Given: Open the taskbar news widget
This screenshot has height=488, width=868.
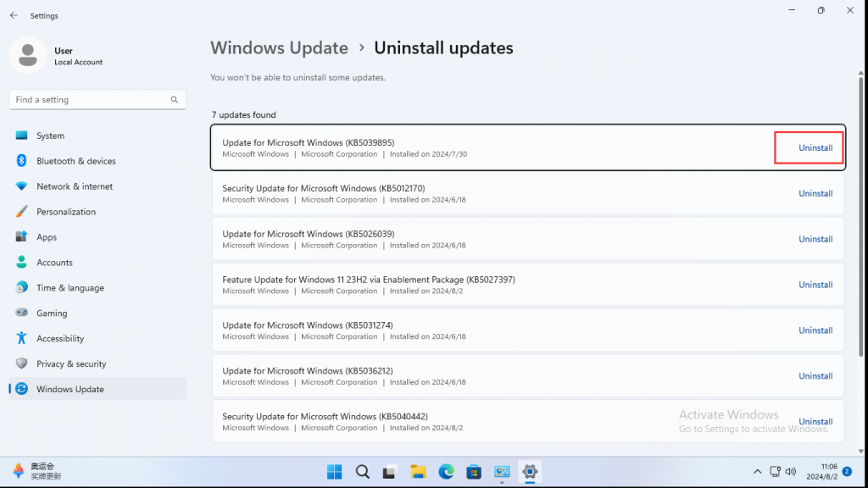Looking at the screenshot, I should [37, 471].
